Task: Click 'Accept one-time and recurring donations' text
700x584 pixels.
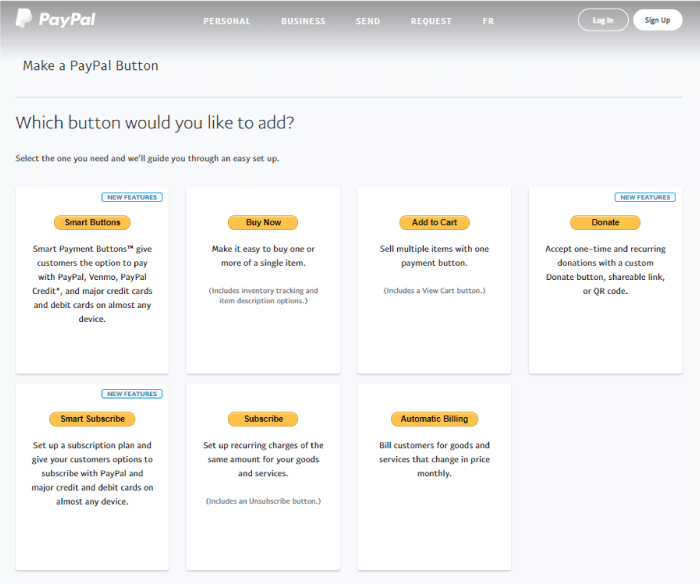Action: click(605, 270)
